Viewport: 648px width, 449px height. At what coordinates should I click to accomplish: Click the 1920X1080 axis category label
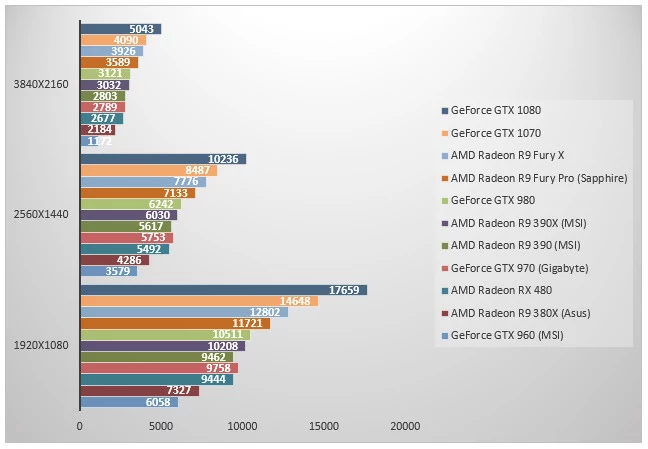point(41,345)
